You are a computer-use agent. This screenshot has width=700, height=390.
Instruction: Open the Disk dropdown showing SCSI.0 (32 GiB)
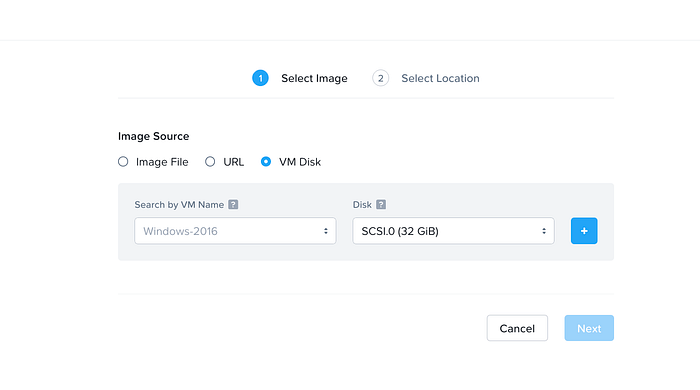click(x=454, y=231)
